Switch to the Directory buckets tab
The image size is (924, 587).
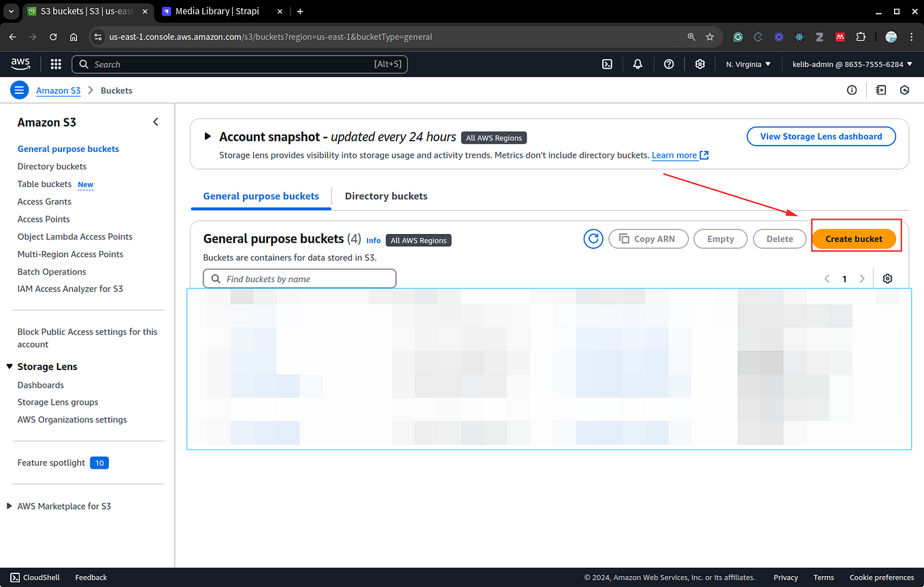pos(385,196)
